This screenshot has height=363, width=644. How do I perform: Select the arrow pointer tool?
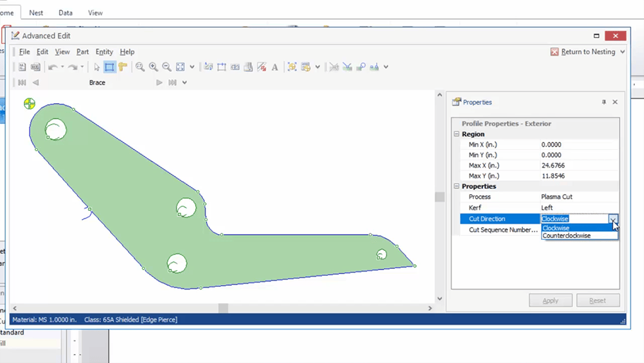click(x=97, y=67)
